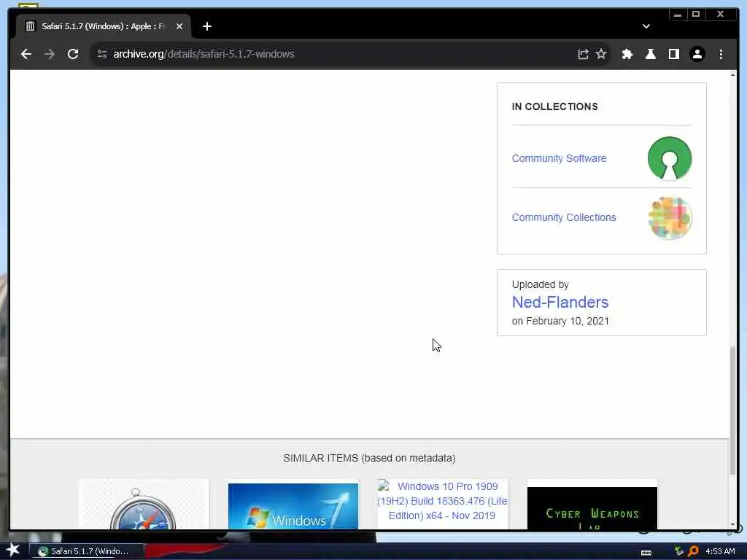747x560 pixels.
Task: Open the Community Collections link
Action: [x=564, y=217]
